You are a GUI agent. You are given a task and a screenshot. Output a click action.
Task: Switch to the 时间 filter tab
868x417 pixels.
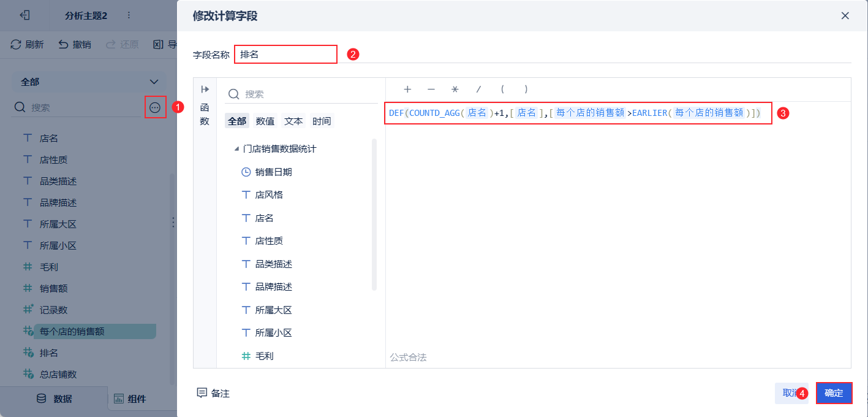click(x=322, y=121)
